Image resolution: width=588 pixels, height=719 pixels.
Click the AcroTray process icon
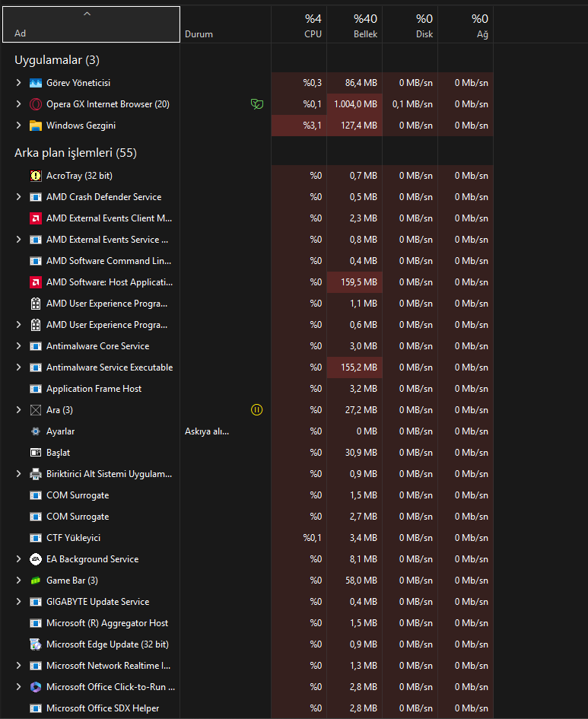pyautogui.click(x=35, y=176)
